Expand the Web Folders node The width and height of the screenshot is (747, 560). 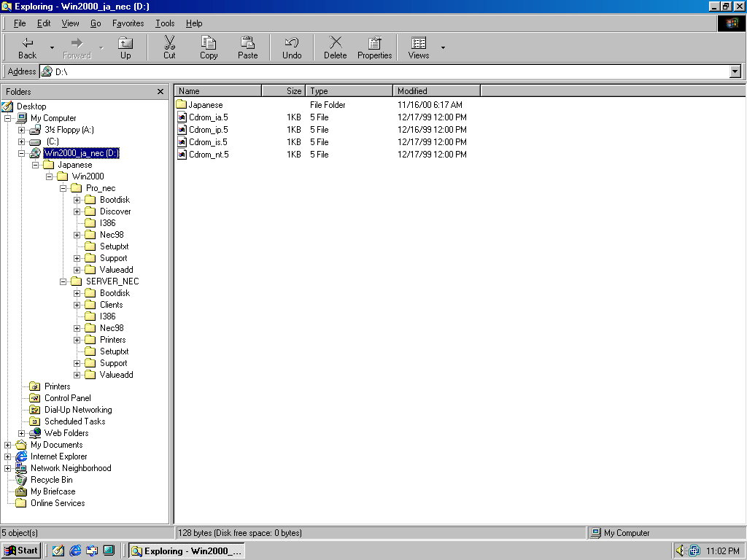21,433
